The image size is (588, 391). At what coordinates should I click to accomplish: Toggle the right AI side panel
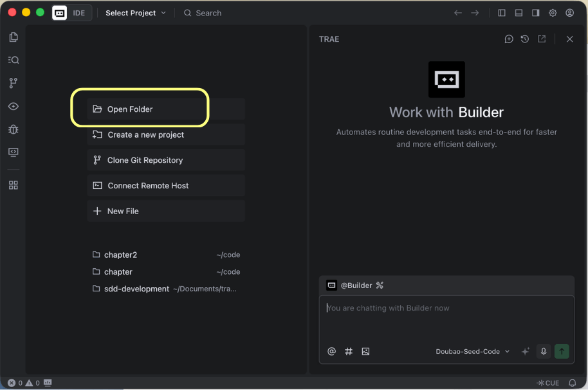point(535,13)
